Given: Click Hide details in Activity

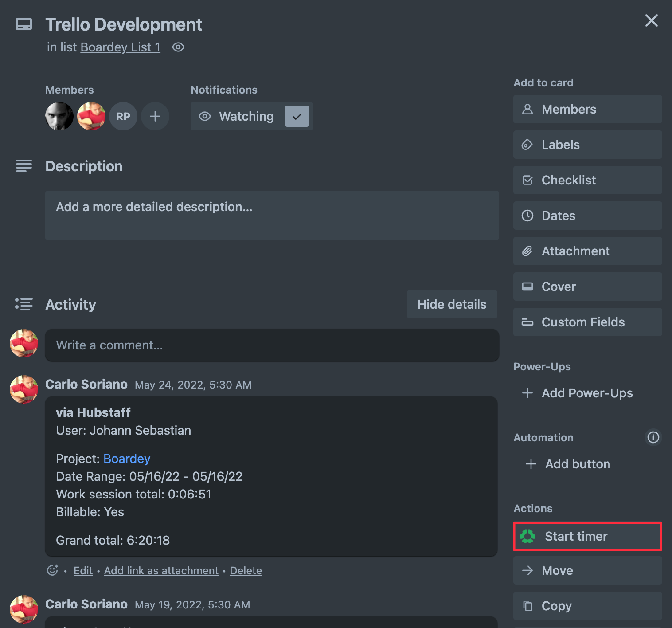Looking at the screenshot, I should 452,304.
